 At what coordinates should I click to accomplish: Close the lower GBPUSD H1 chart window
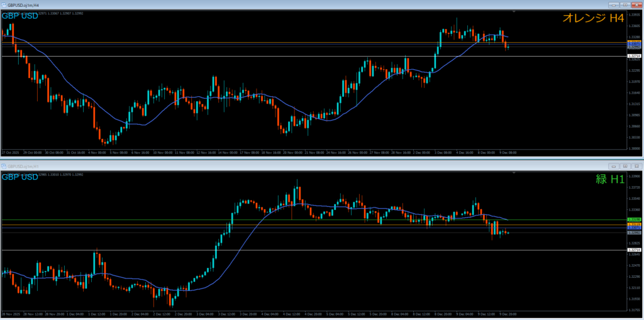[x=636, y=166]
